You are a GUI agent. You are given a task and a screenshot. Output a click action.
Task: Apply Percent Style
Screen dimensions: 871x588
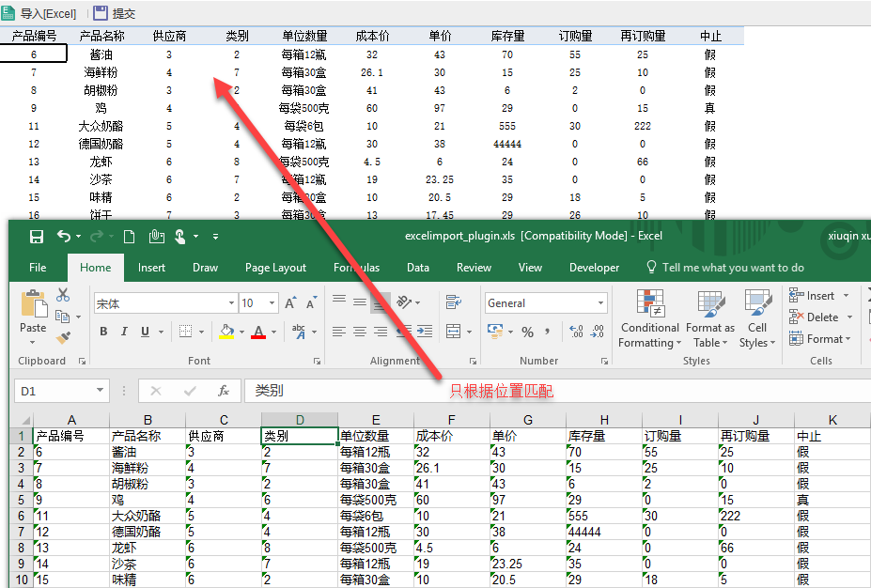click(x=528, y=332)
